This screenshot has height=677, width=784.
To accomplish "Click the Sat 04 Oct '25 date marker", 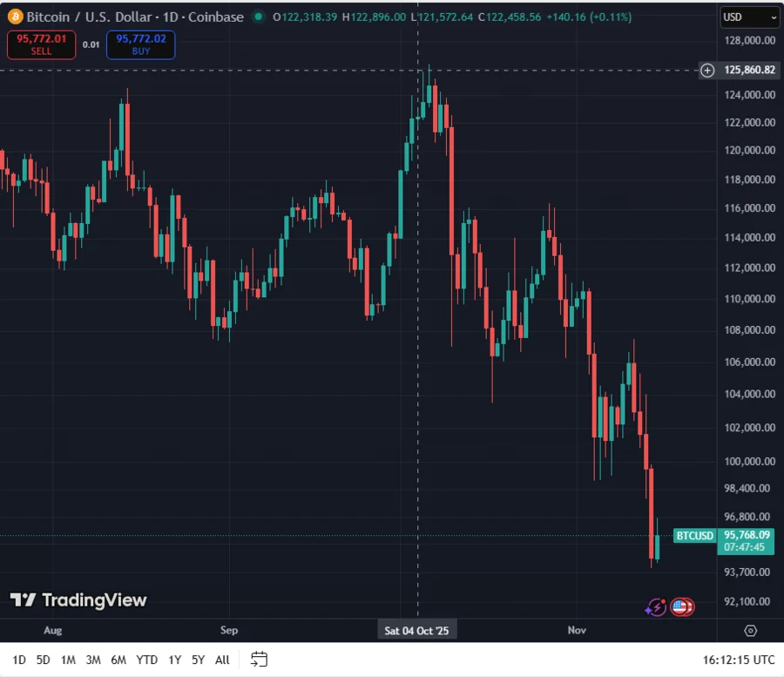I will [x=416, y=629].
